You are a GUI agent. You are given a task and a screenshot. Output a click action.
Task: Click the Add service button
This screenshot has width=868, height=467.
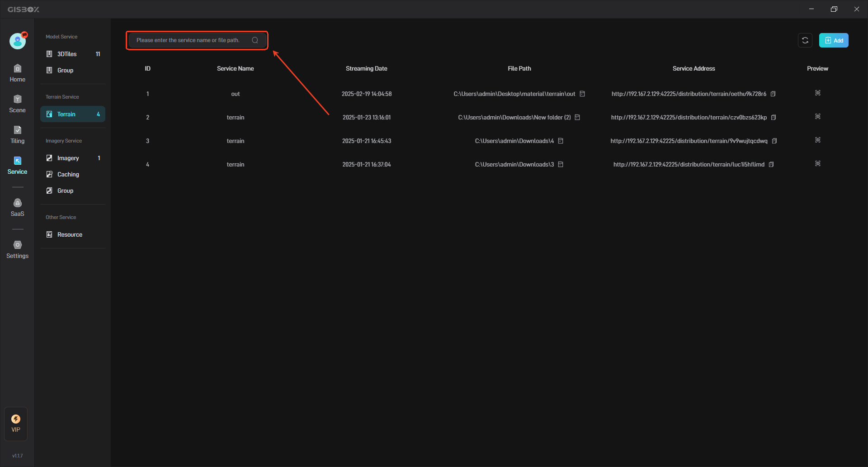pyautogui.click(x=834, y=40)
